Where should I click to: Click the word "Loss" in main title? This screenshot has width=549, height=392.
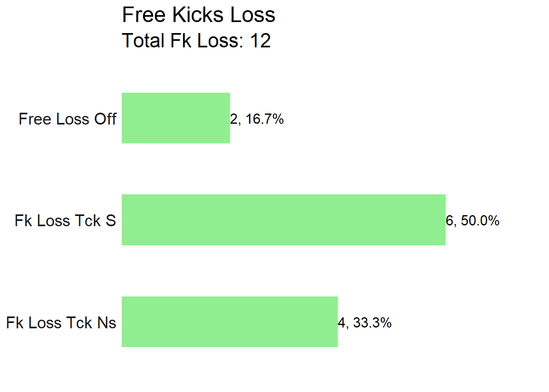pos(252,15)
